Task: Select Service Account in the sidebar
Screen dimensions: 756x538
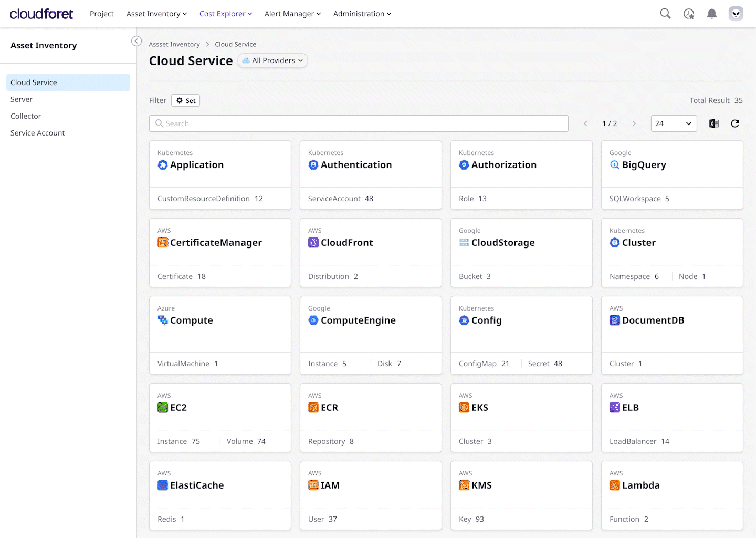Action: [x=37, y=132]
